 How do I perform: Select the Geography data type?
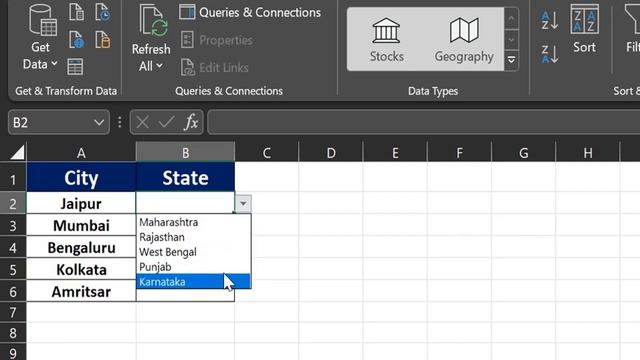point(464,40)
